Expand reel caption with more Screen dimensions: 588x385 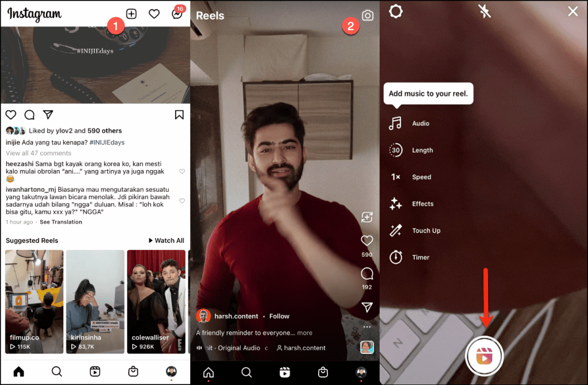[305, 333]
